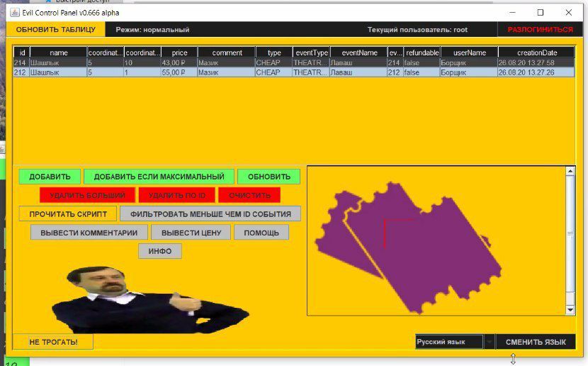Image resolution: width=588 pixels, height=366 pixels.
Task: Click the НЕ ТРОГАТЬ! button
Action: point(53,342)
